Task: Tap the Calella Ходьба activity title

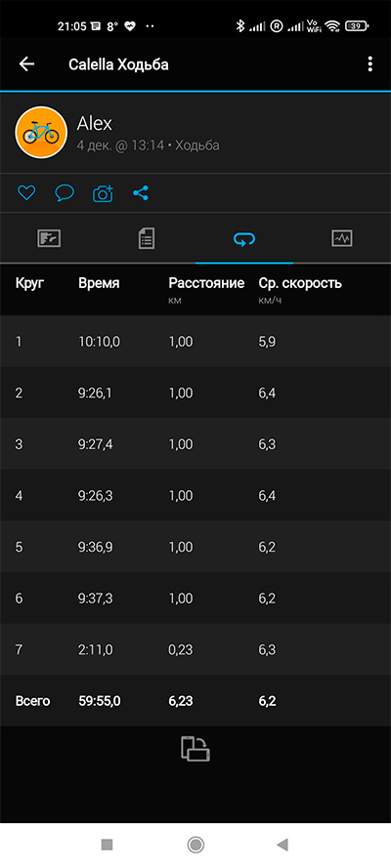Action: 118,64
